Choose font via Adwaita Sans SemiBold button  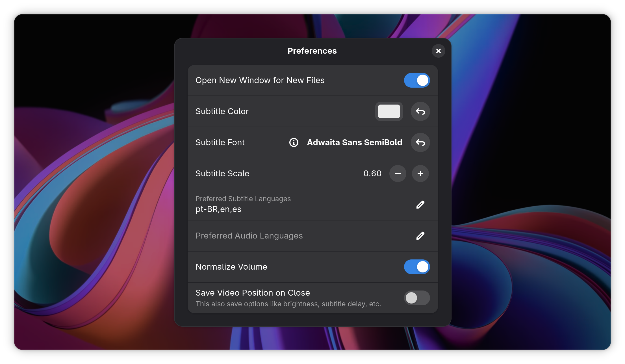click(x=354, y=142)
